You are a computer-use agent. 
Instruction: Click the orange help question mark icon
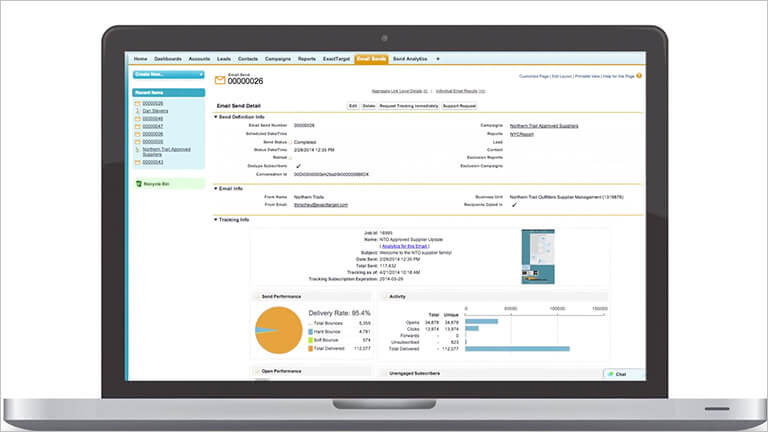(639, 76)
